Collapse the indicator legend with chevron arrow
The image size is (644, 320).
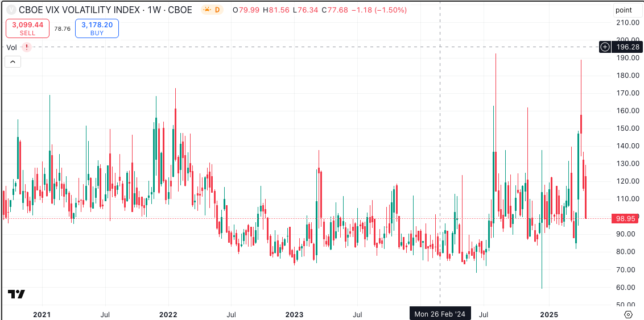13,62
